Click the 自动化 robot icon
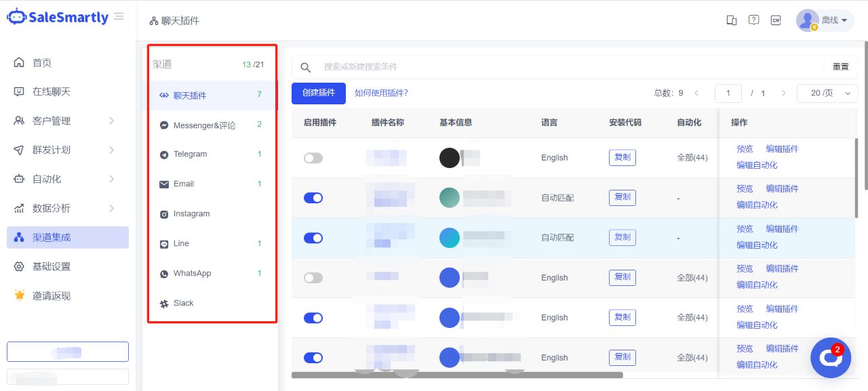The image size is (868, 391). point(19,179)
